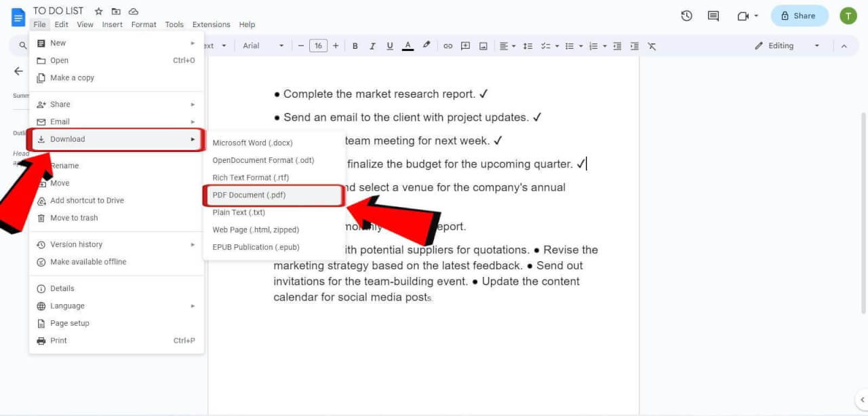The width and height of the screenshot is (868, 416).
Task: Insert a link using the link icon
Action: pyautogui.click(x=448, y=45)
